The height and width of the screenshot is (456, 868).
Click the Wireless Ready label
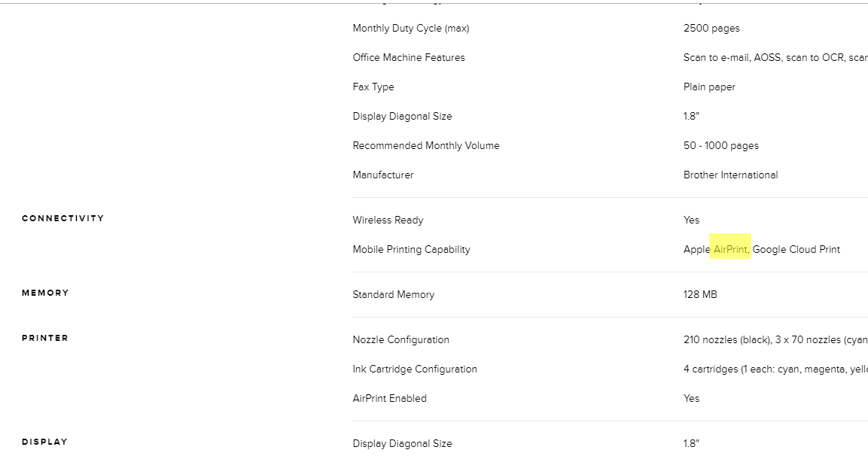(388, 220)
